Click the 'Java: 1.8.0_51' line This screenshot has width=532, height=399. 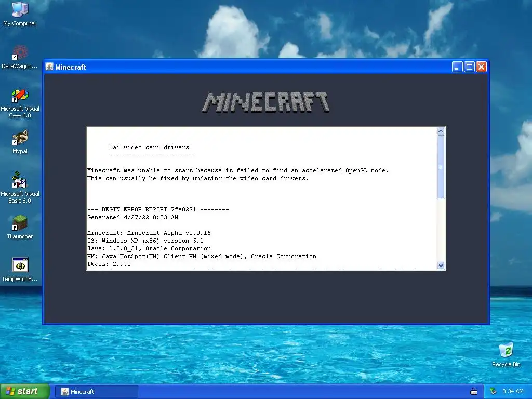click(x=149, y=249)
